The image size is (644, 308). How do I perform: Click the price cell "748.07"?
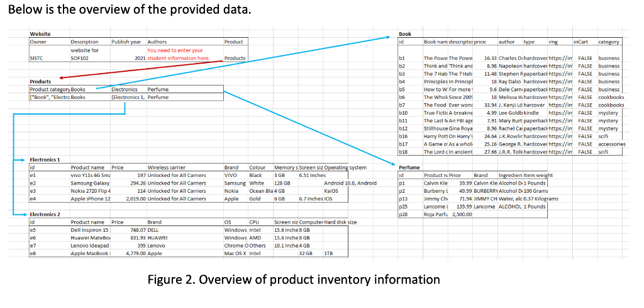(x=138, y=230)
